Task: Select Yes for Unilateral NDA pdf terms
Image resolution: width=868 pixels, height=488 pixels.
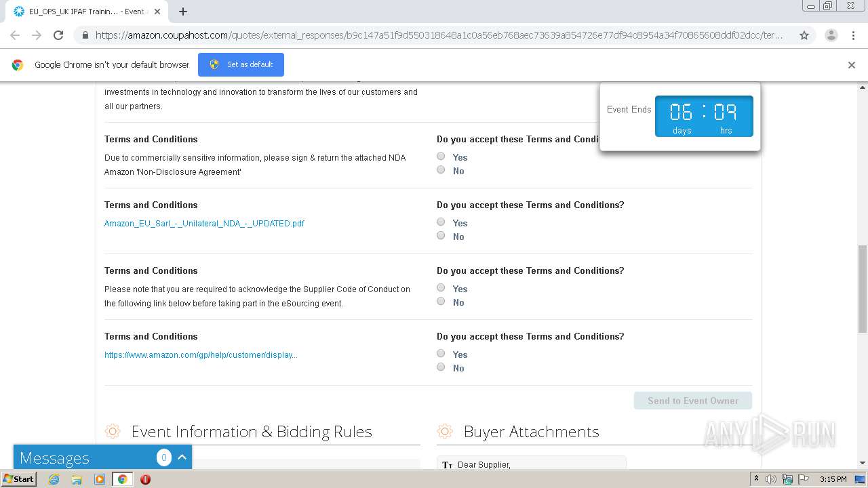Action: [x=441, y=222]
